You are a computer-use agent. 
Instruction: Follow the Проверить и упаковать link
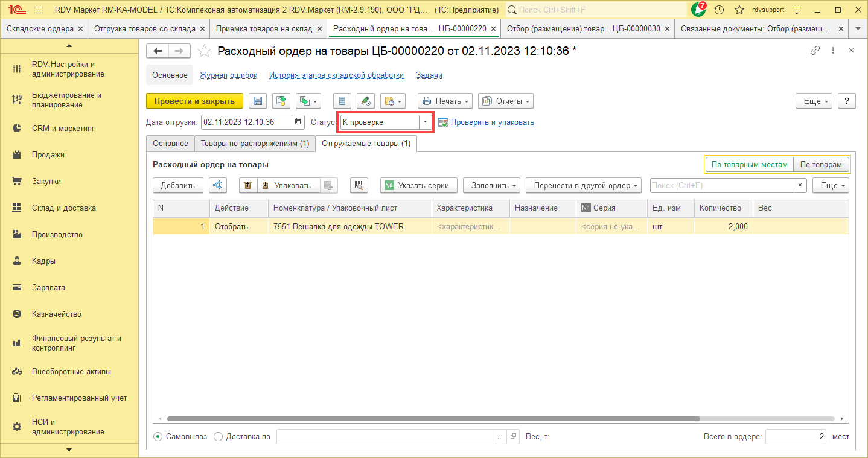click(492, 122)
